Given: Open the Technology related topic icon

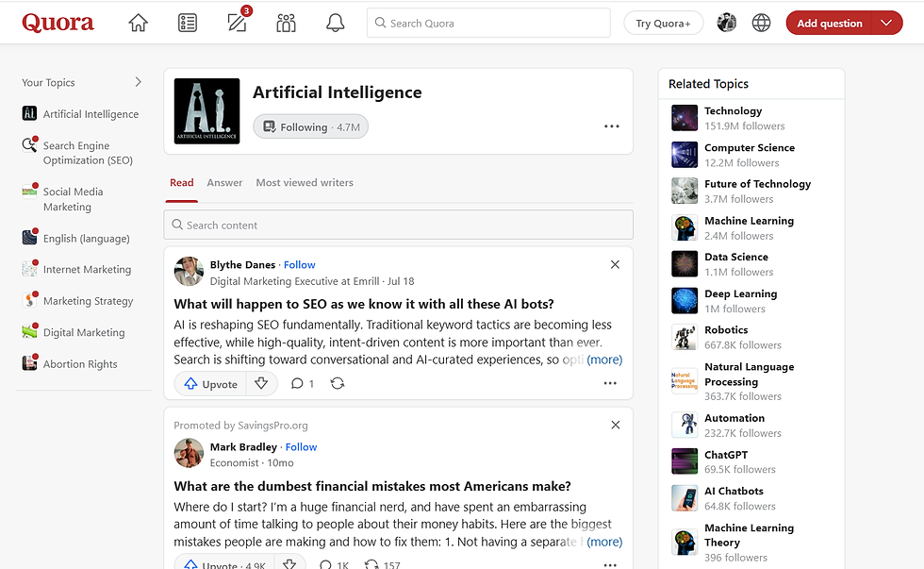Looking at the screenshot, I should [685, 118].
